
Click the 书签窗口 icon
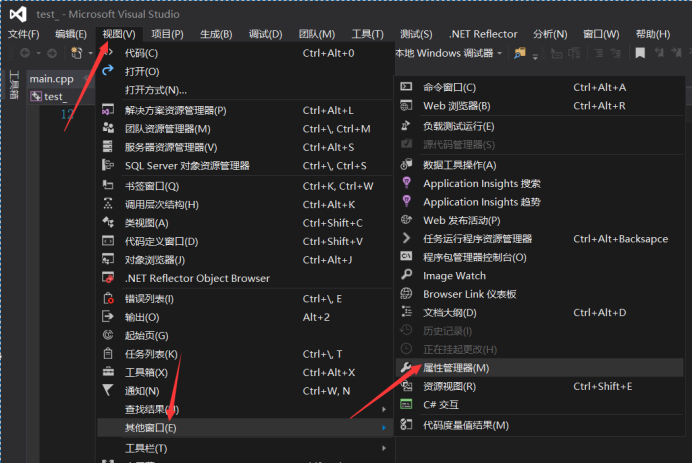[108, 185]
